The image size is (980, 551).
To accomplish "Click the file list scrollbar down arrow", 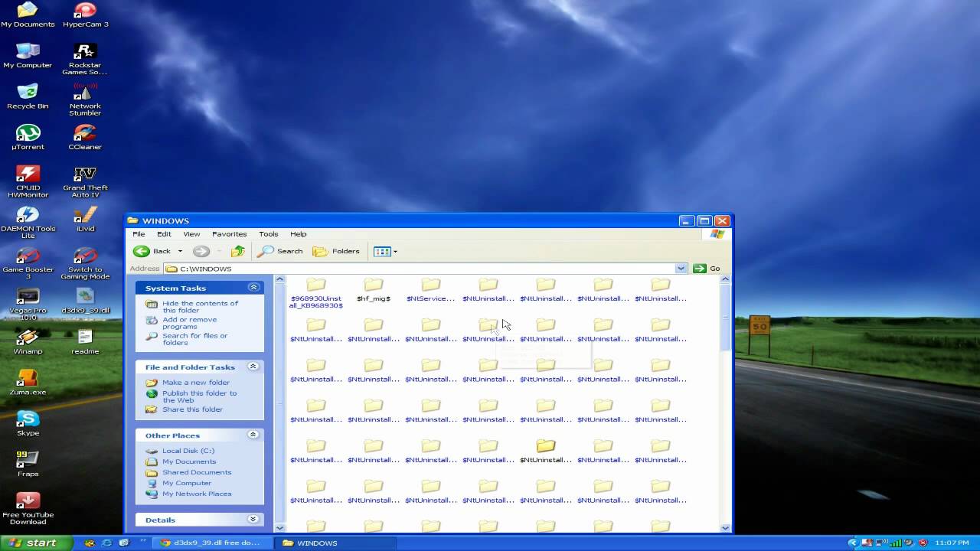I will click(x=725, y=527).
